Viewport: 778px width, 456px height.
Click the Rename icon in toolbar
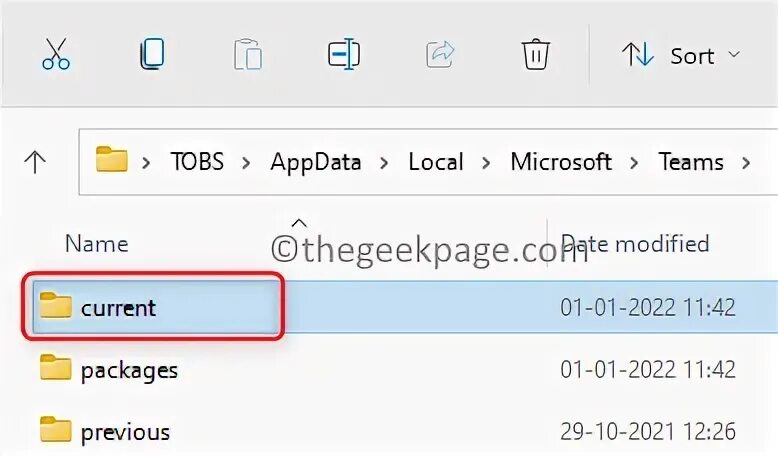(343, 54)
